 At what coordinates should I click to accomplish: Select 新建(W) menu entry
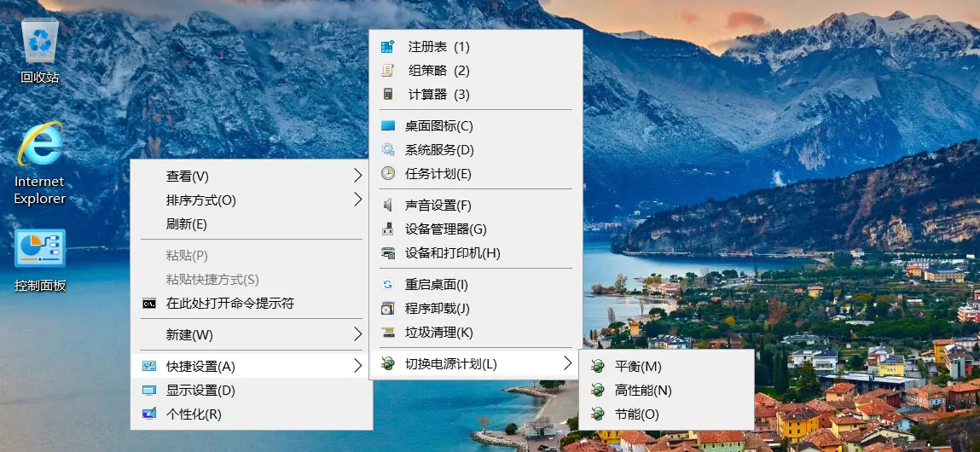pos(252,334)
